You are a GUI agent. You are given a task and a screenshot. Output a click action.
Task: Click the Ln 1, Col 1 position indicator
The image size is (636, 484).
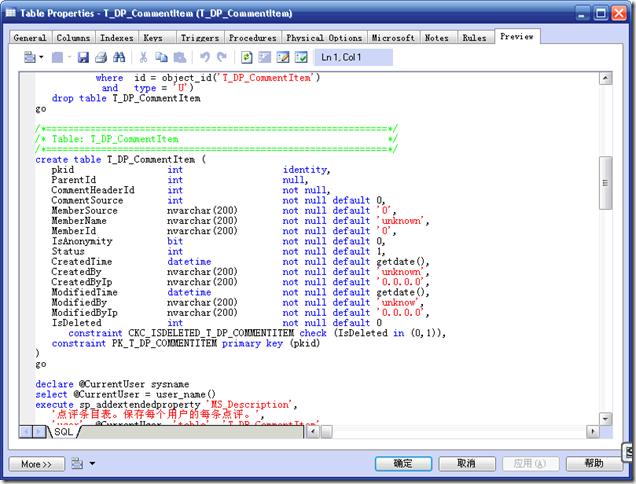click(353, 57)
